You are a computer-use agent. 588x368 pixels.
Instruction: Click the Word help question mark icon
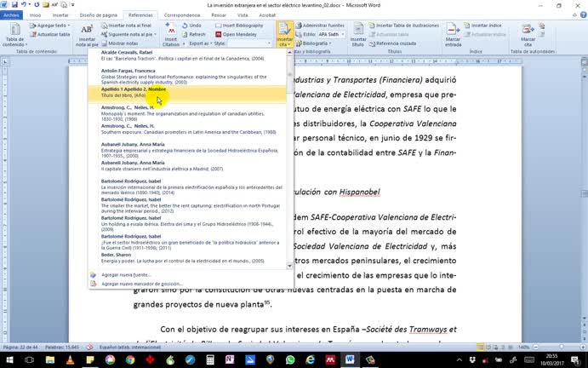coord(583,15)
